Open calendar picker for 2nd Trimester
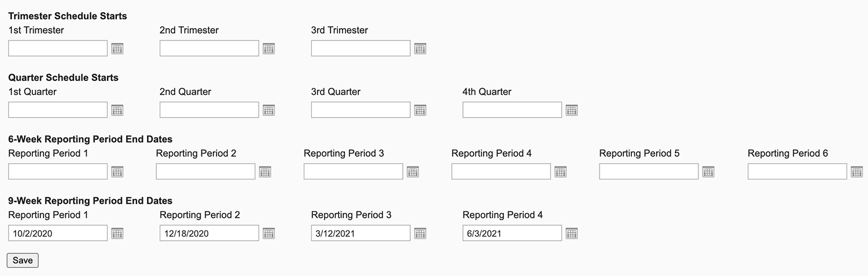This screenshot has width=868, height=276. pyautogui.click(x=269, y=49)
